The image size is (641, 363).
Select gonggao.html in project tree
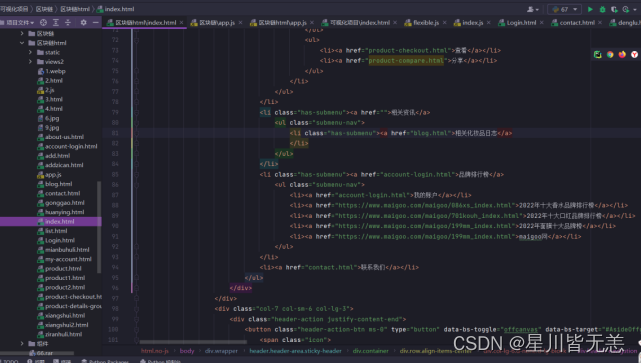pyautogui.click(x=65, y=203)
